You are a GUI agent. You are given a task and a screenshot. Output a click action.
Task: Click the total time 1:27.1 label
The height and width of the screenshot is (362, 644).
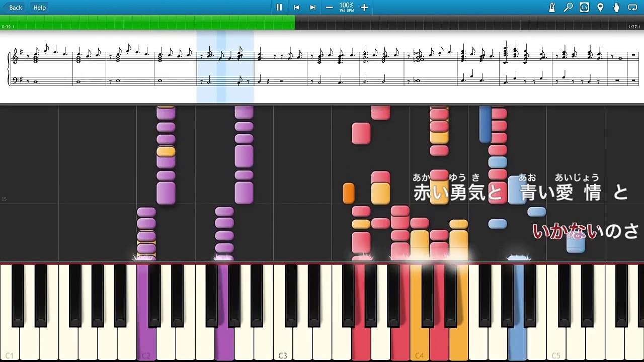[x=634, y=27]
